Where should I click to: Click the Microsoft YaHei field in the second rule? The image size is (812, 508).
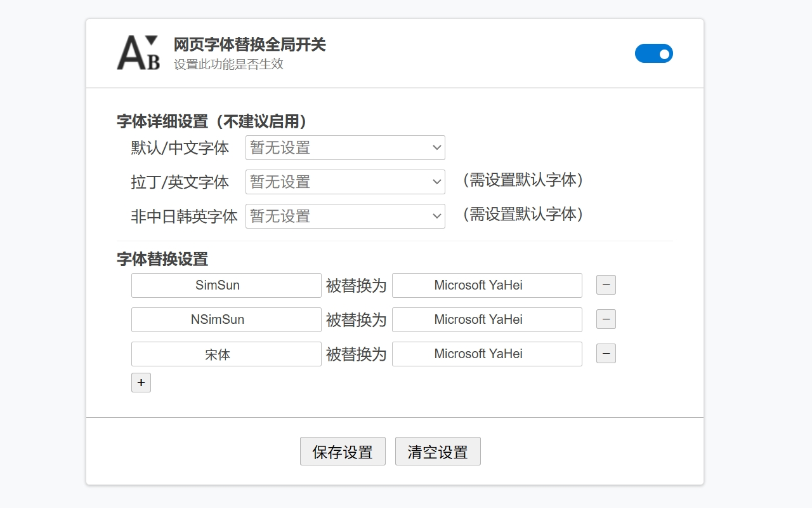pos(487,319)
